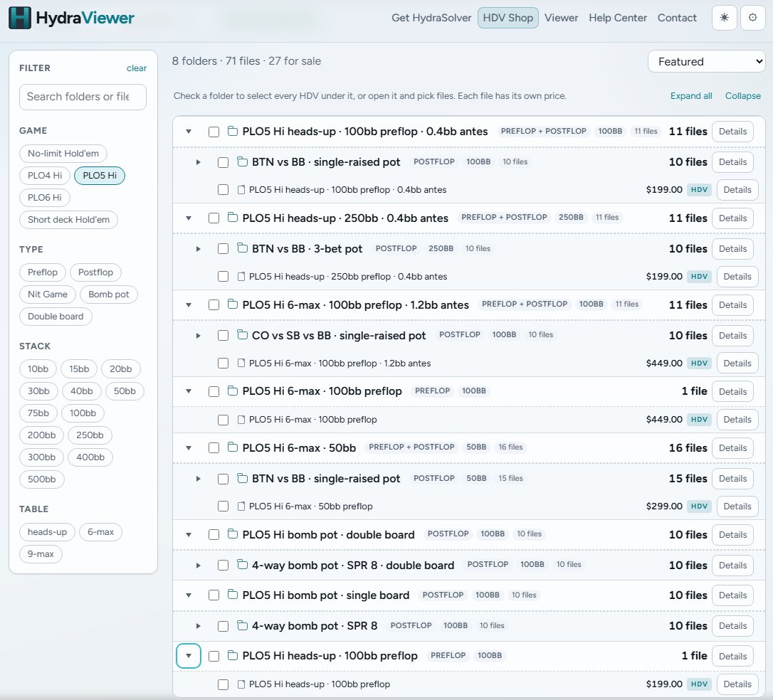This screenshot has width=773, height=700.
Task: Click file icon of 250bb preflop 0.4bb antes
Action: [x=241, y=276]
